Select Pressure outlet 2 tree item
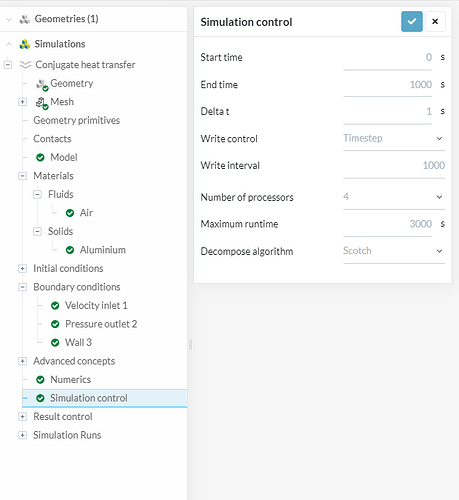Image resolution: width=459 pixels, height=500 pixels. (x=101, y=324)
